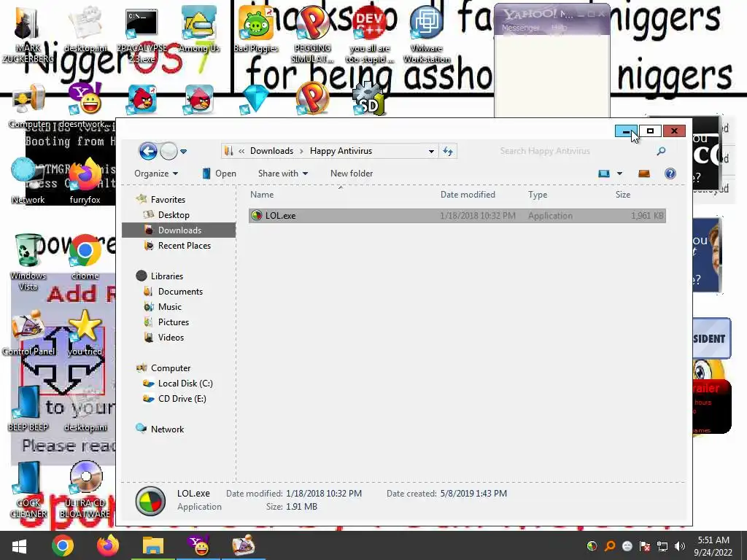Click the volume speaker tray icon

[x=680, y=546]
